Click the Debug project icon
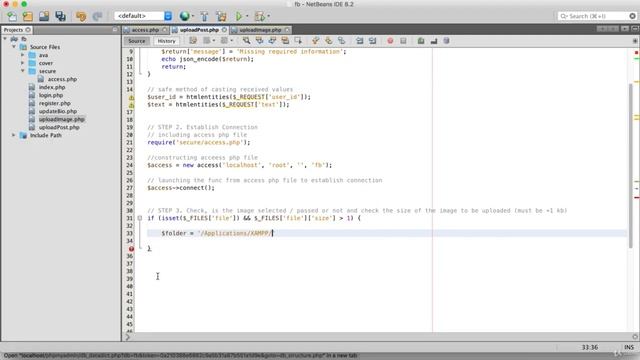Screen dimensions: 640x360 coord(260,16)
